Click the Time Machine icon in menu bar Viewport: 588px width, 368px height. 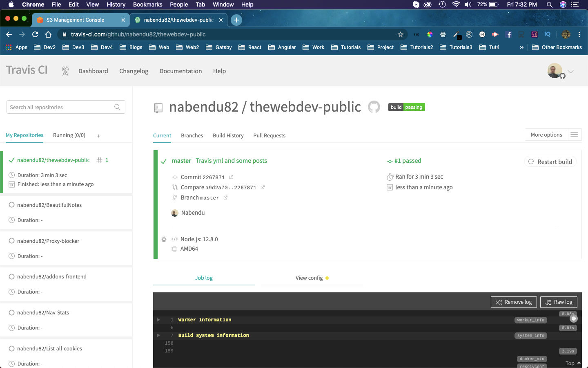pos(442,4)
